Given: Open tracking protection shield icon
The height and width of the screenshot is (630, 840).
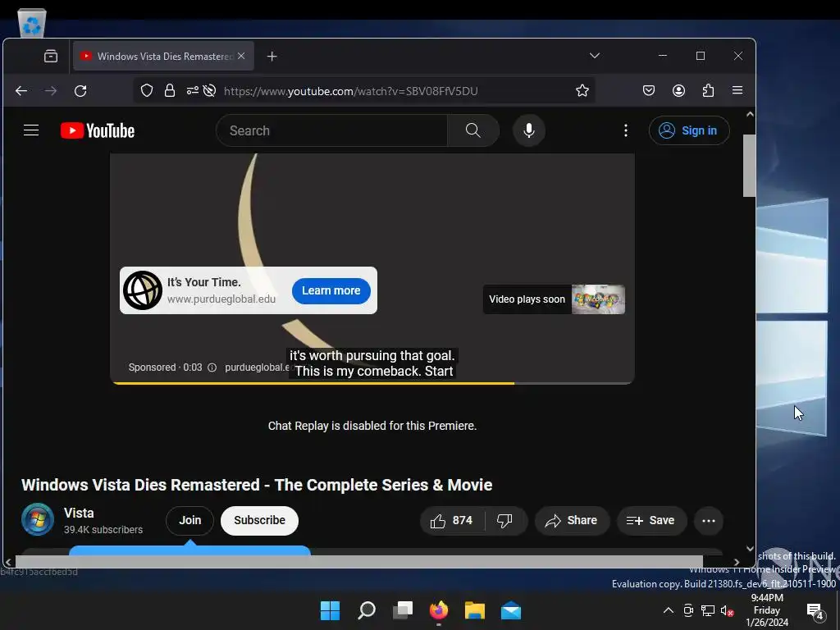Looking at the screenshot, I should (x=147, y=90).
